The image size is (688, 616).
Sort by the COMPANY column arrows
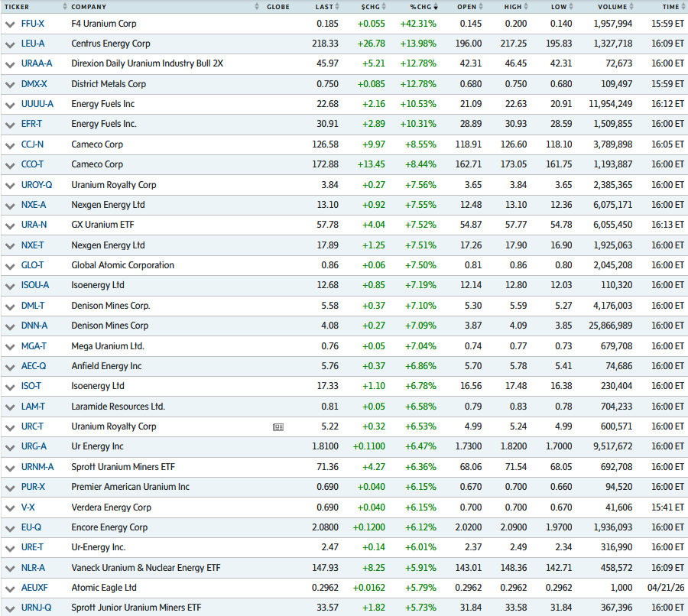pyautogui.click(x=257, y=7)
